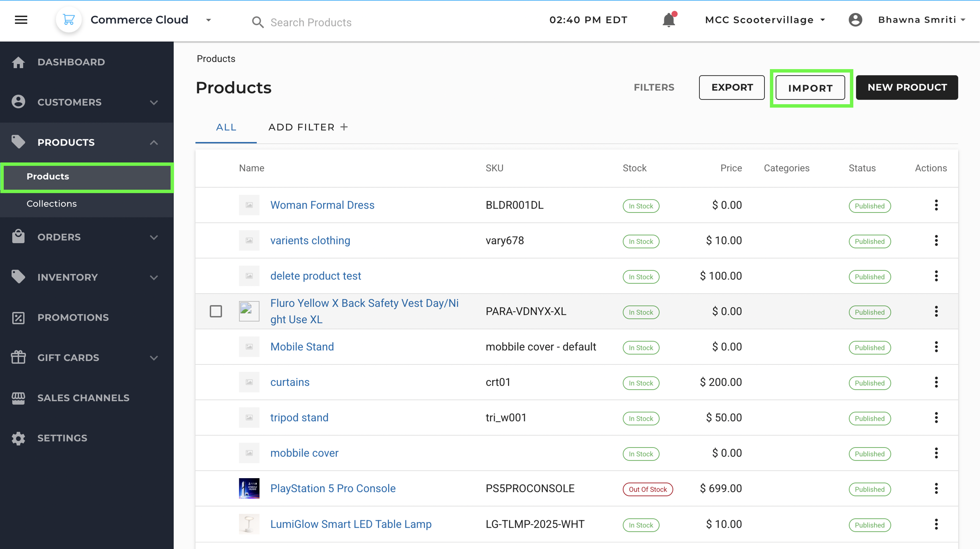
Task: Click the user account avatar icon
Action: [x=855, y=20]
